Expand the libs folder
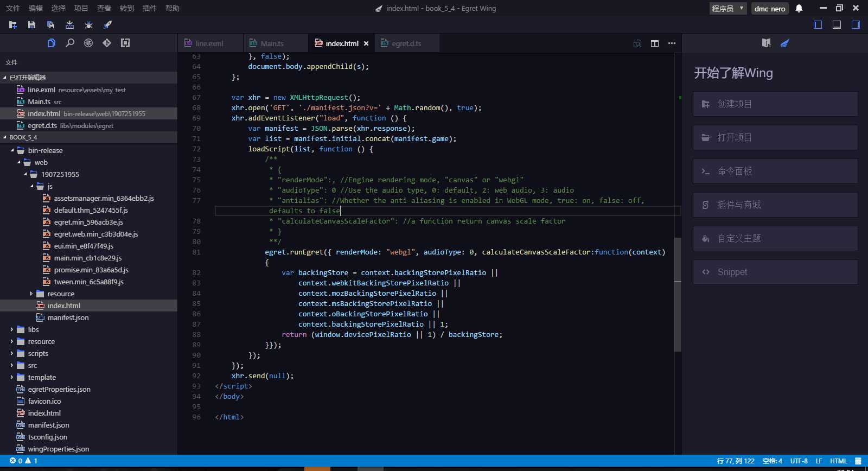This screenshot has width=868, height=471. [12, 329]
